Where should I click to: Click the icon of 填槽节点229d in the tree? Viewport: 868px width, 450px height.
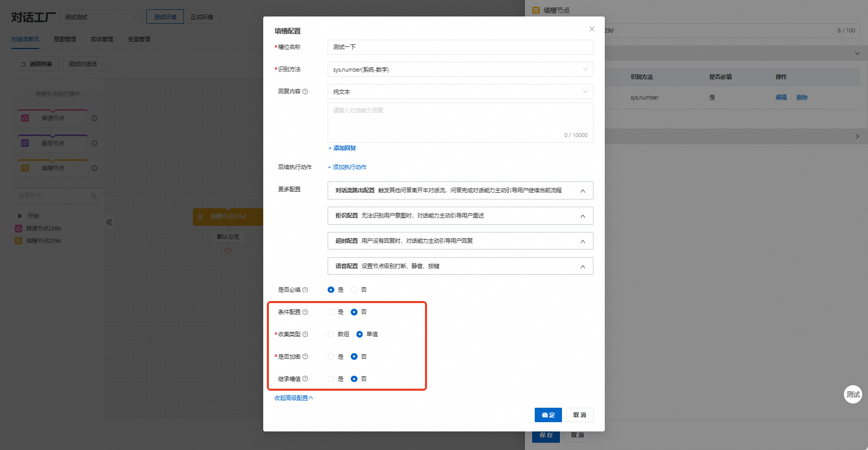click(19, 241)
